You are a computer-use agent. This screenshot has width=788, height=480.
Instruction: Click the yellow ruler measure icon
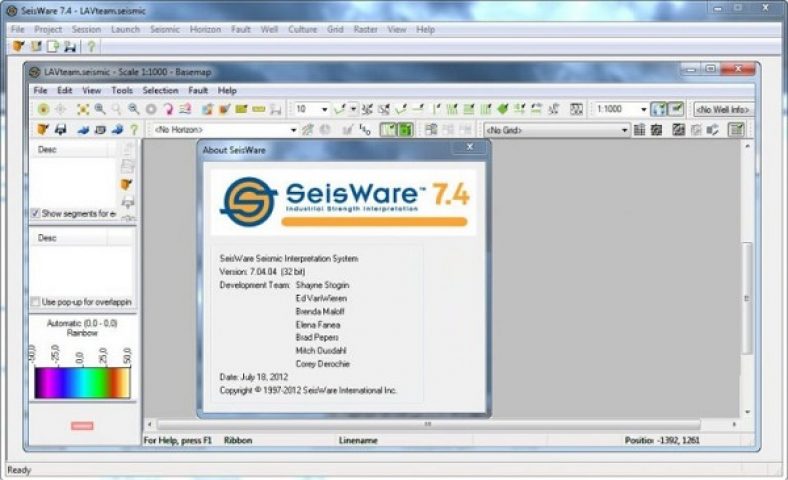258,109
